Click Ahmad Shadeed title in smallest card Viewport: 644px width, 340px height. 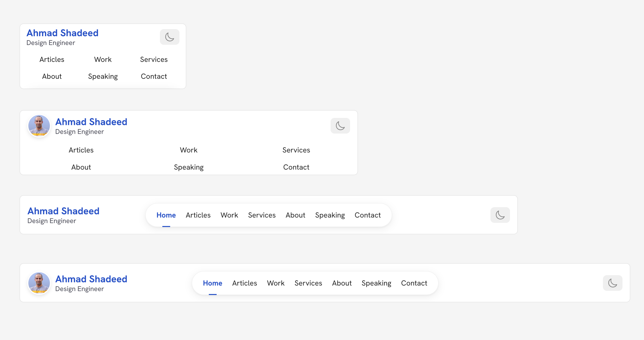(x=63, y=33)
